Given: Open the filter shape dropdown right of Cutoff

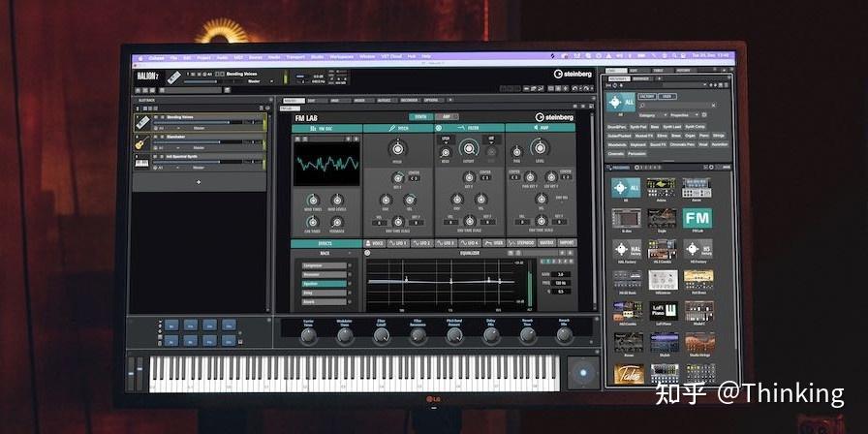Looking at the screenshot, I should coord(490,139).
